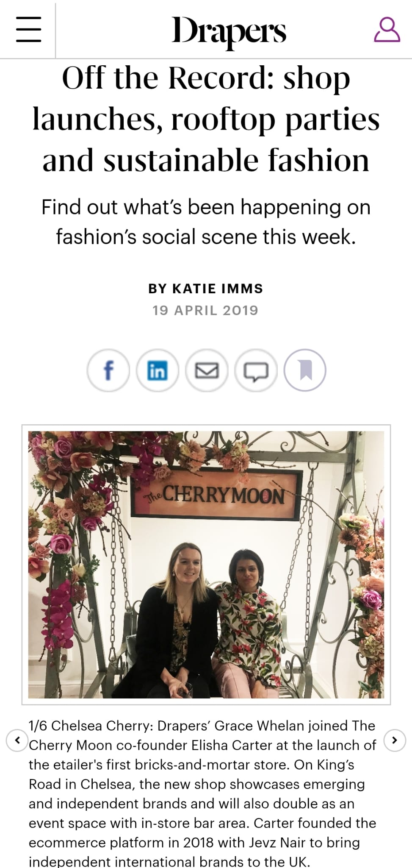
Task: Show the next gallery image
Action: [395, 740]
